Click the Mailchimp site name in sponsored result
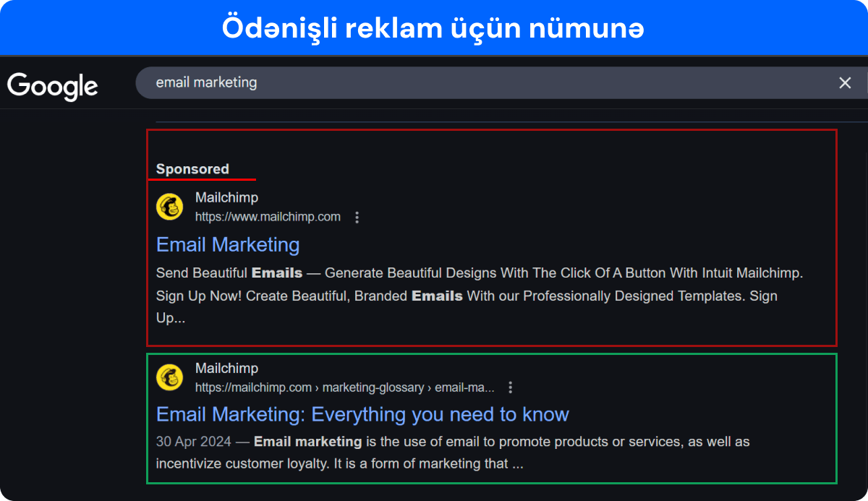868x501 pixels. tap(226, 197)
